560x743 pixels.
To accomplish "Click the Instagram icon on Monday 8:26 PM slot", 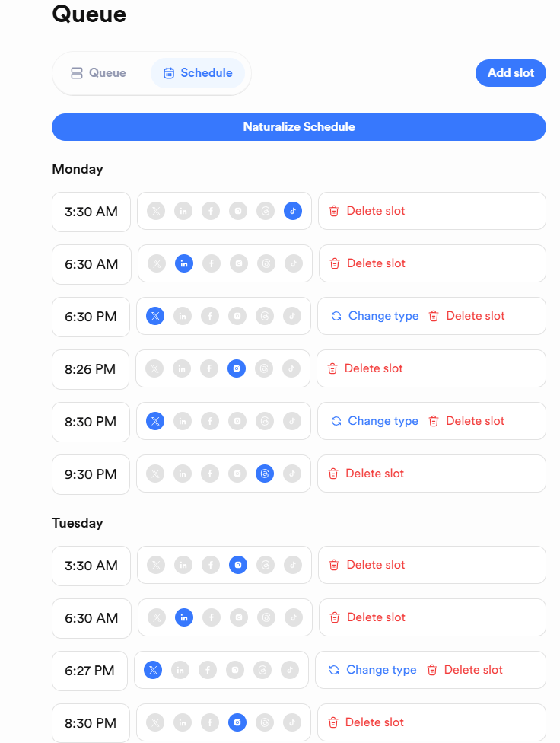I will click(237, 368).
